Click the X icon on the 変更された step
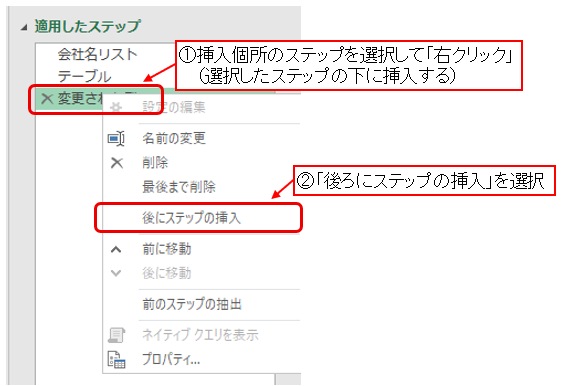Screen dimensions: 570x386 (47, 98)
